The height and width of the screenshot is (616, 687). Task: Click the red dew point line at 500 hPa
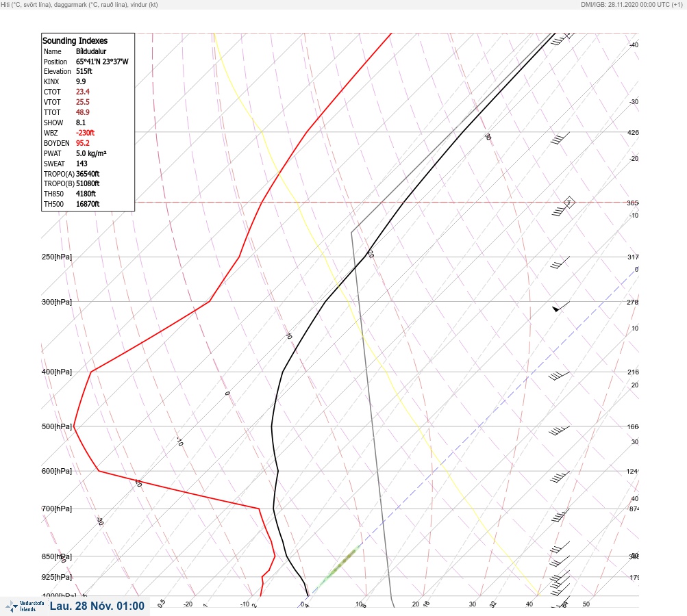click(74, 426)
